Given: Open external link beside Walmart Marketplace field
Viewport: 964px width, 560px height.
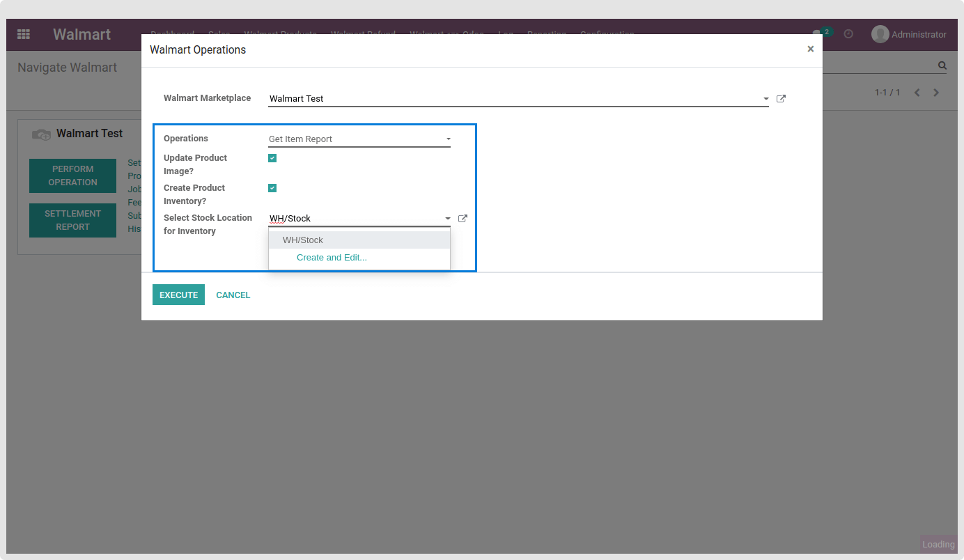Looking at the screenshot, I should pyautogui.click(x=781, y=99).
